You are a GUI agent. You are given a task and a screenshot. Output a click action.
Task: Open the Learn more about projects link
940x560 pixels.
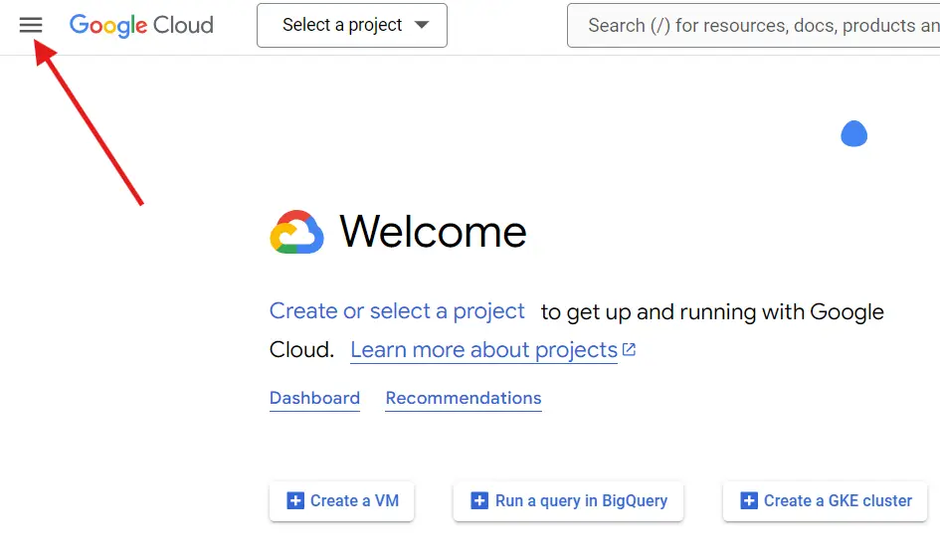(483, 350)
